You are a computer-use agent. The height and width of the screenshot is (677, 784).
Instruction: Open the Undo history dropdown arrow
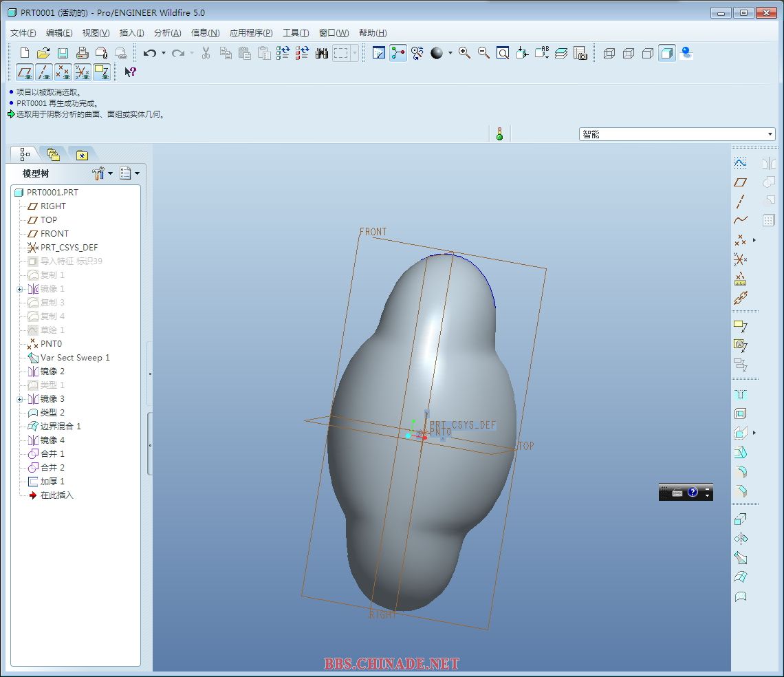pyautogui.click(x=164, y=53)
